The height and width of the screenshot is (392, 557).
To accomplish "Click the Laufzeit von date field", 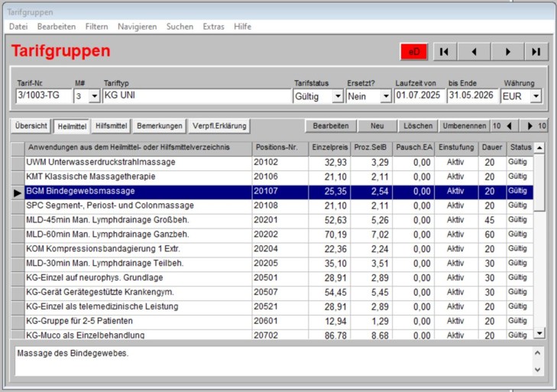I will [419, 96].
